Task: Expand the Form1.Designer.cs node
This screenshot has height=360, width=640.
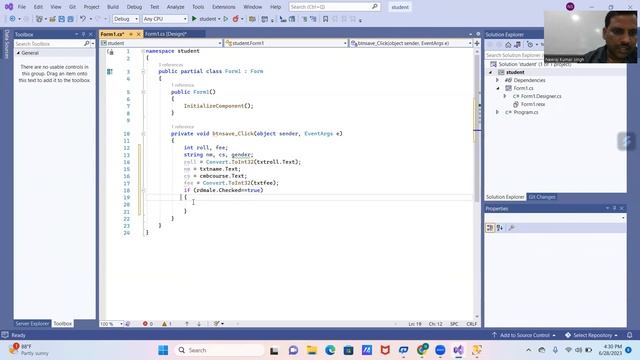Action: point(505,96)
